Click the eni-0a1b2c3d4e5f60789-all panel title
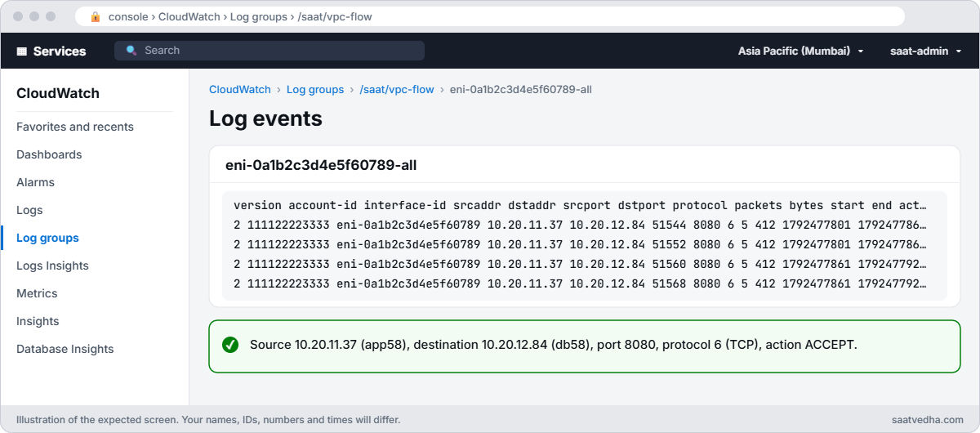 click(321, 165)
